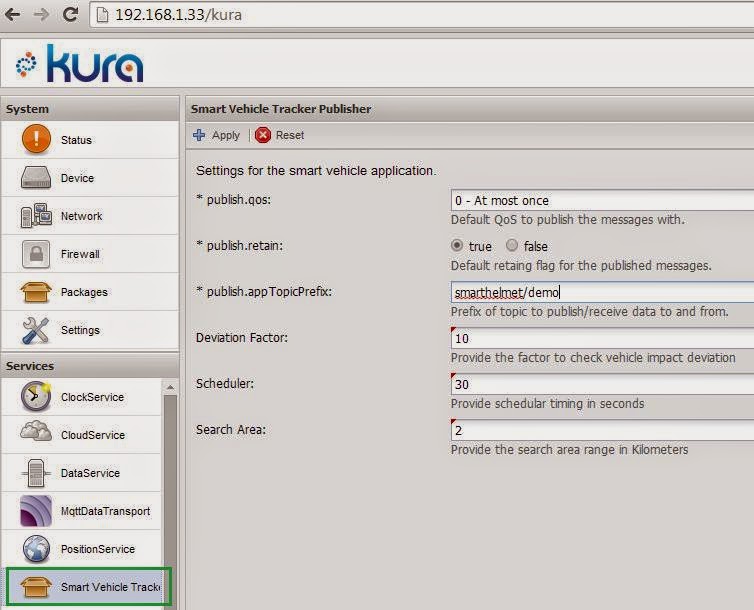This screenshot has width=754, height=610.
Task: Select the ClockService clock icon
Action: coord(36,397)
